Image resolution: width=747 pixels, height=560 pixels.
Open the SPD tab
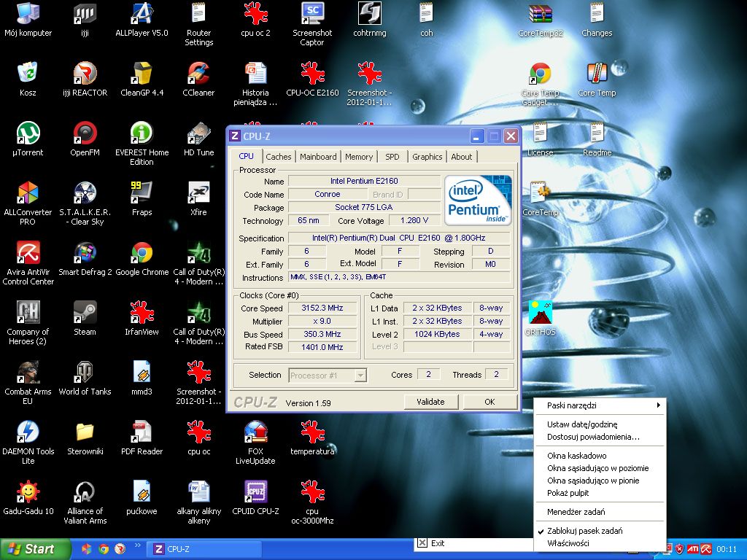(x=392, y=157)
